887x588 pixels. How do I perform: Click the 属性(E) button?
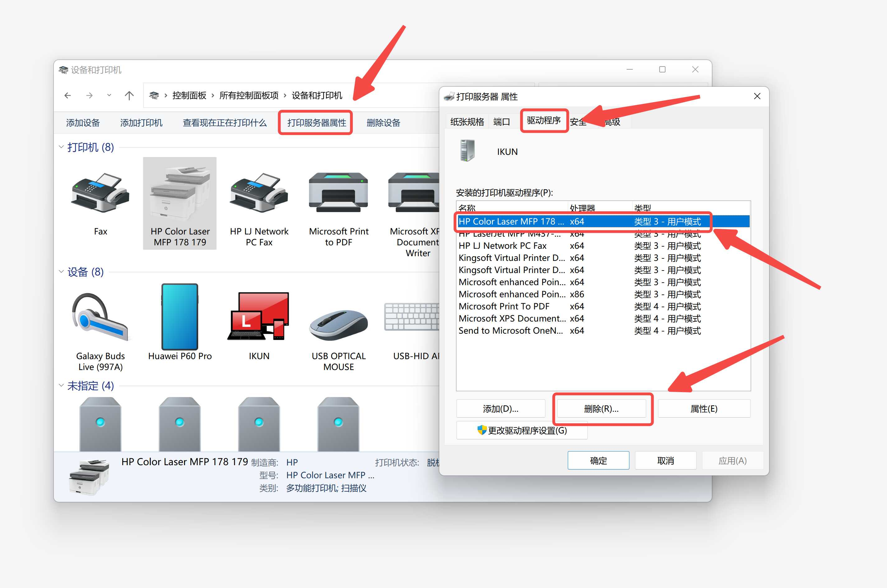(704, 408)
